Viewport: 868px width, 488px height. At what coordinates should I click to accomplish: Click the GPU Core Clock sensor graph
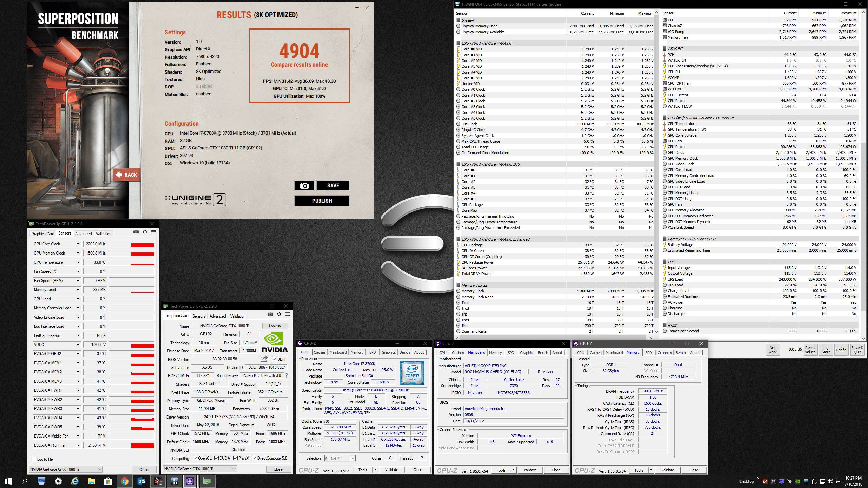pos(132,244)
